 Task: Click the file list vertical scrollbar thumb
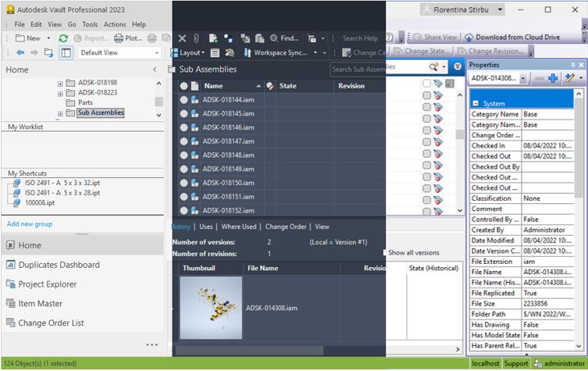460,134
